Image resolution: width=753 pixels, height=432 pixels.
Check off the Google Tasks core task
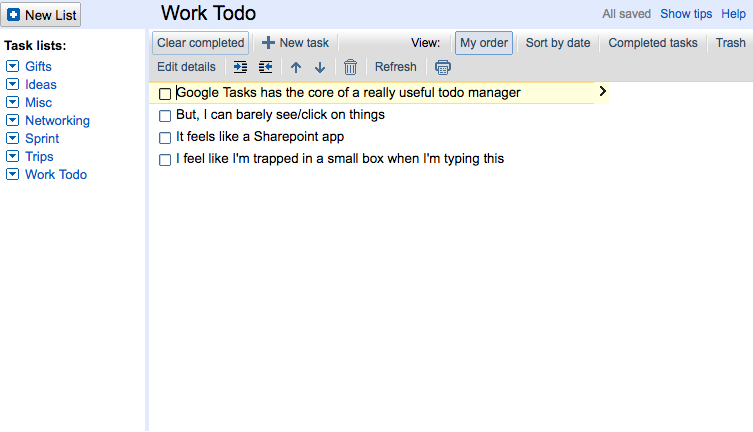165,93
